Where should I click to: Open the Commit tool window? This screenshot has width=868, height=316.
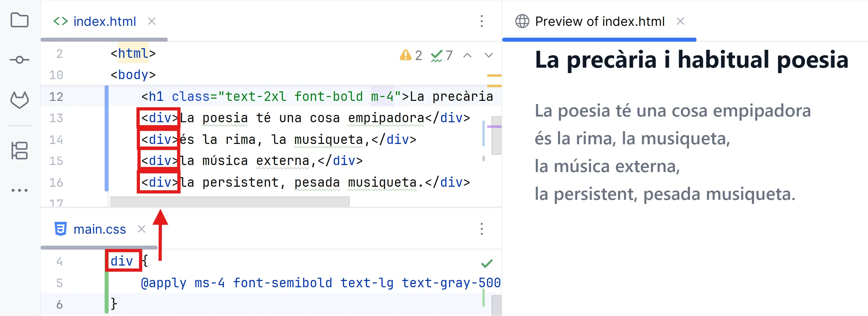pyautogui.click(x=19, y=60)
